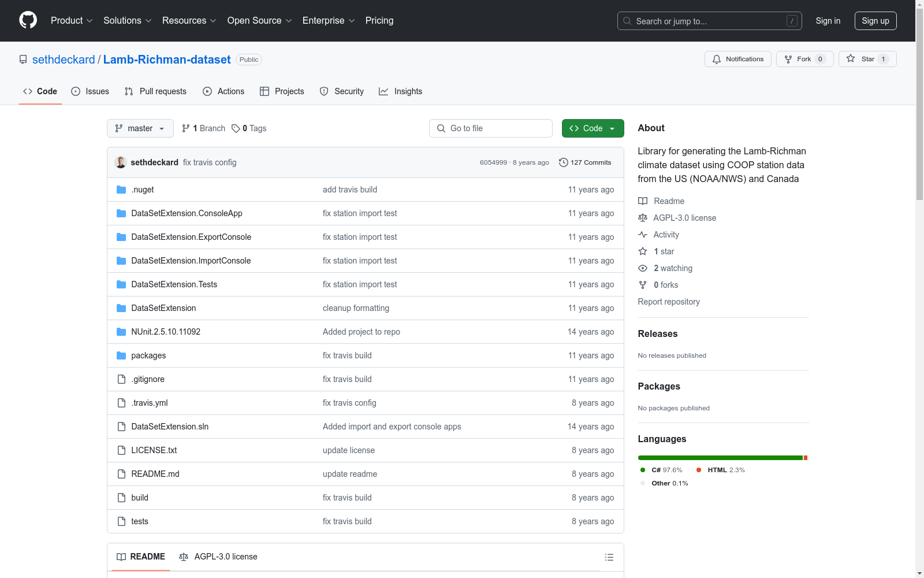Screen dimensions: 924x578
Task: Click the .travis.yml file icon
Action: pyautogui.click(x=121, y=403)
